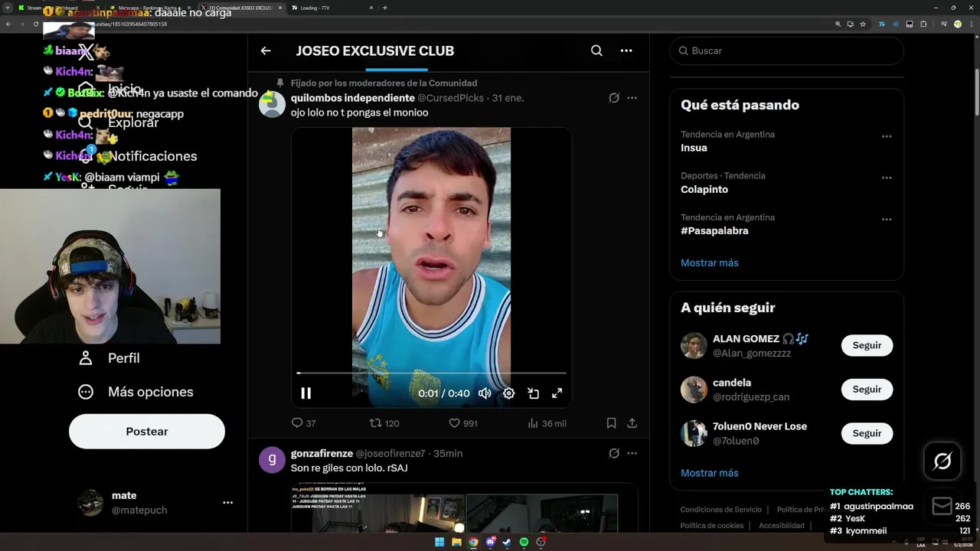The height and width of the screenshot is (551, 980).
Task: Open Notificaciones in sidebar
Action: (x=138, y=156)
